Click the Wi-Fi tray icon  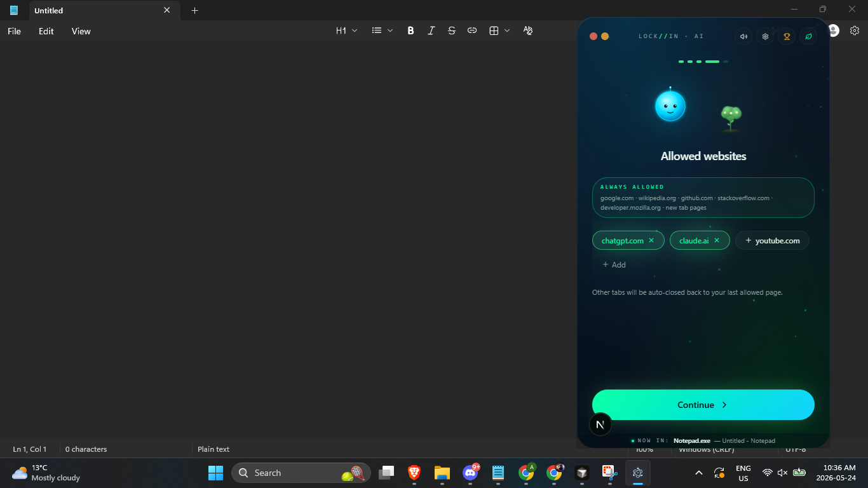click(x=768, y=473)
